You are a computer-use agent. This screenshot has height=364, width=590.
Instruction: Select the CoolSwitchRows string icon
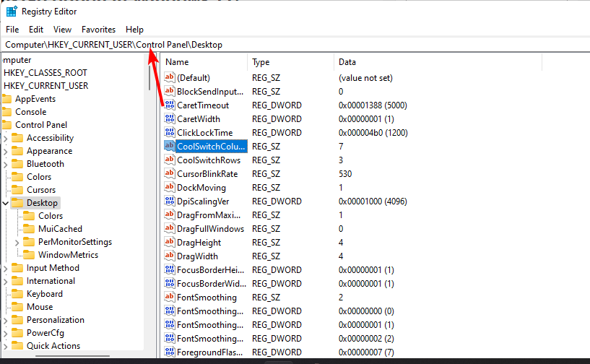(170, 160)
